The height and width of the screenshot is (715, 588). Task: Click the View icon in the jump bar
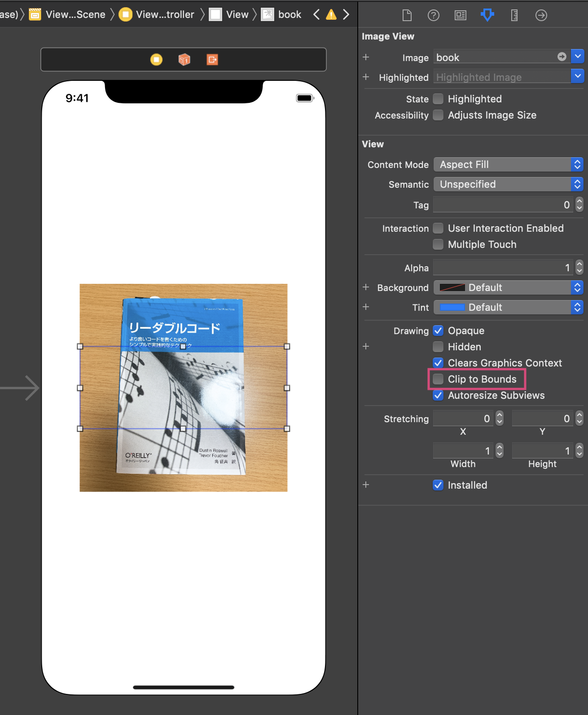216,14
